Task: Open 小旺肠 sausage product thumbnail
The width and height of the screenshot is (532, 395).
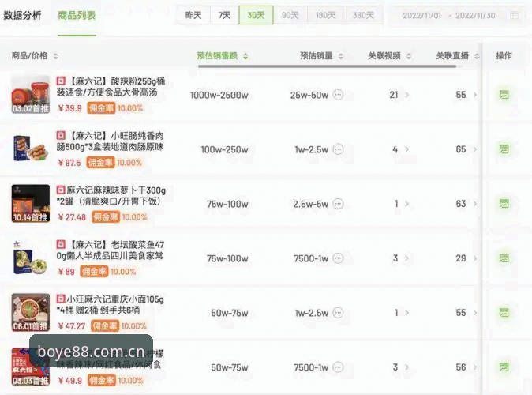Action: [31, 149]
